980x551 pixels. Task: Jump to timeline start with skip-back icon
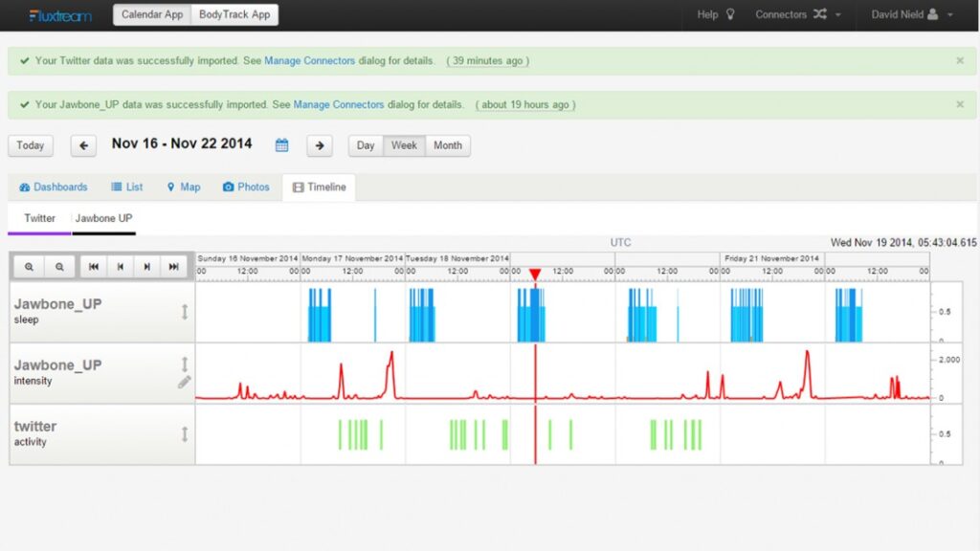click(x=93, y=267)
